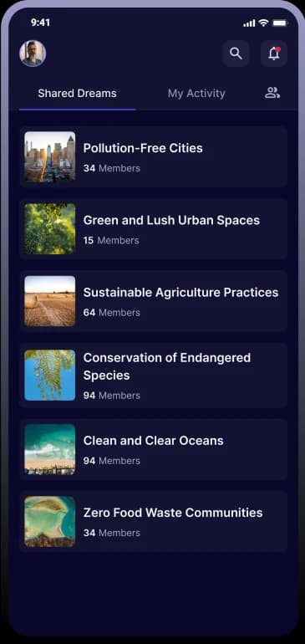
Task: Select Clean and Clear Oceans card
Action: pos(154,450)
